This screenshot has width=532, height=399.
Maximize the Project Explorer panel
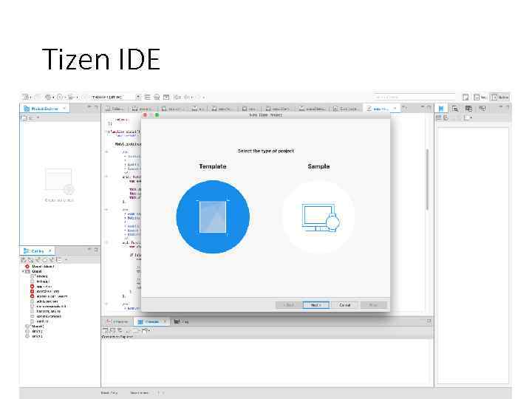pos(96,107)
